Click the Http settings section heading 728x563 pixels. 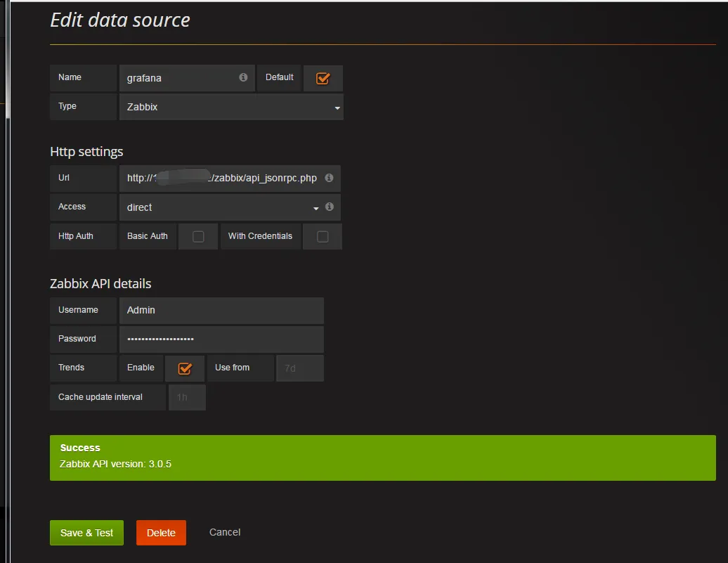pos(87,151)
